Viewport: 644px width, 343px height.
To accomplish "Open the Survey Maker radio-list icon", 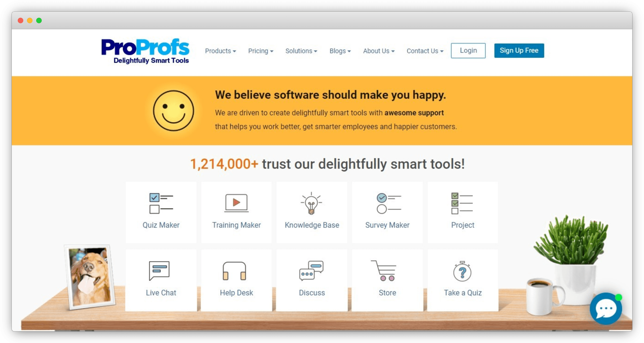I will click(389, 203).
